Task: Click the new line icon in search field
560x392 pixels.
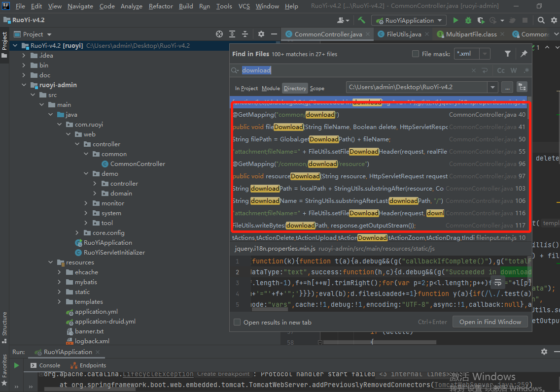Action: point(485,70)
